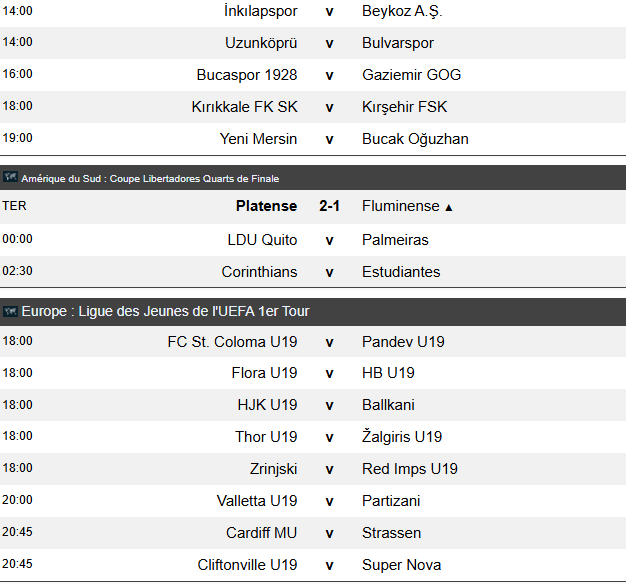Select the Estudiantes team name
Viewport: 626px width, 585px height.
[x=401, y=272]
